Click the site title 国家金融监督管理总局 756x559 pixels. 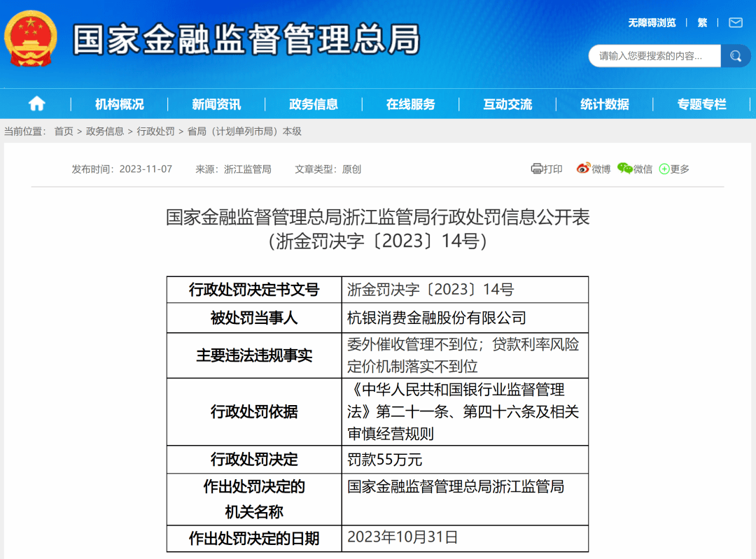coord(246,39)
